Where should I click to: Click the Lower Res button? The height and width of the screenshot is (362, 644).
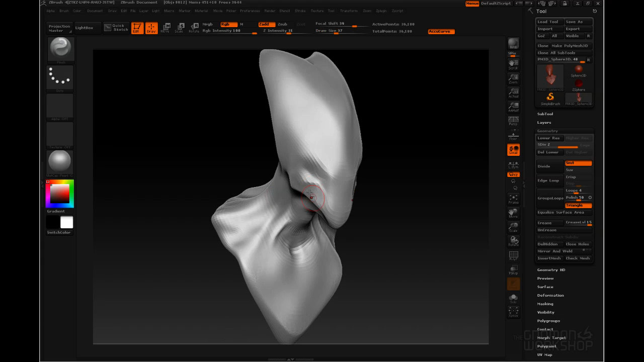click(x=550, y=138)
